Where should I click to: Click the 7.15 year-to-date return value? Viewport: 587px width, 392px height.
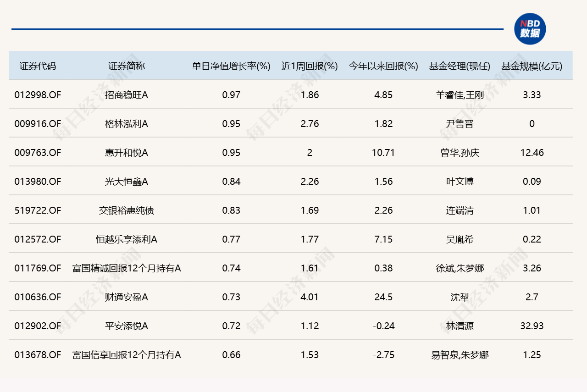(383, 239)
